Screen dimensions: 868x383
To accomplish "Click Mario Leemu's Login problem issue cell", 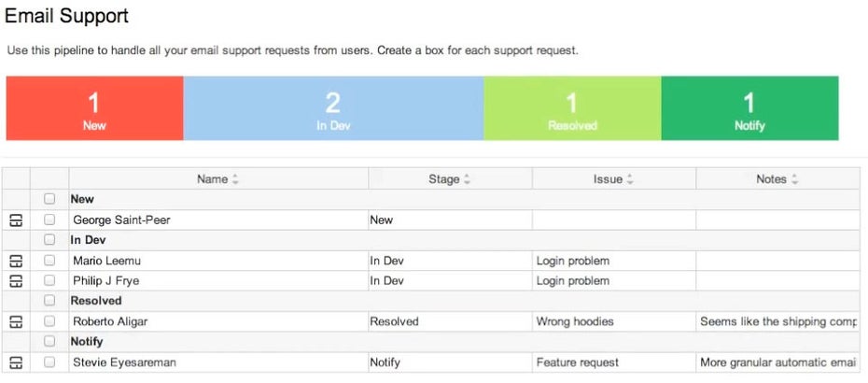I will 614,261.
